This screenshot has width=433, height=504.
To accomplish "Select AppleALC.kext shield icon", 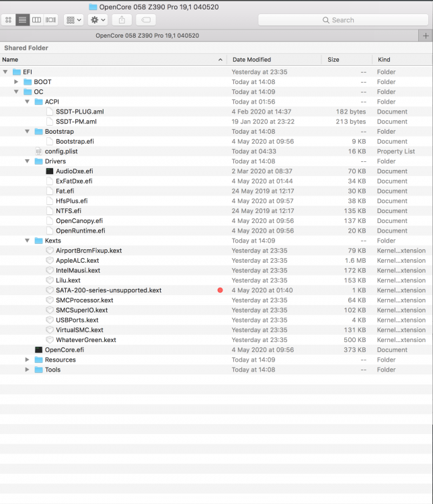I will pyautogui.click(x=50, y=261).
